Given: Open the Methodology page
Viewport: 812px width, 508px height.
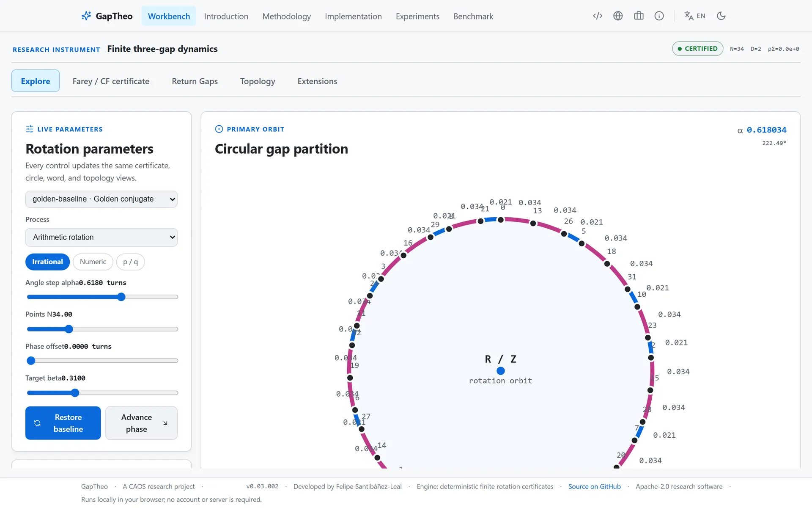Looking at the screenshot, I should point(287,16).
